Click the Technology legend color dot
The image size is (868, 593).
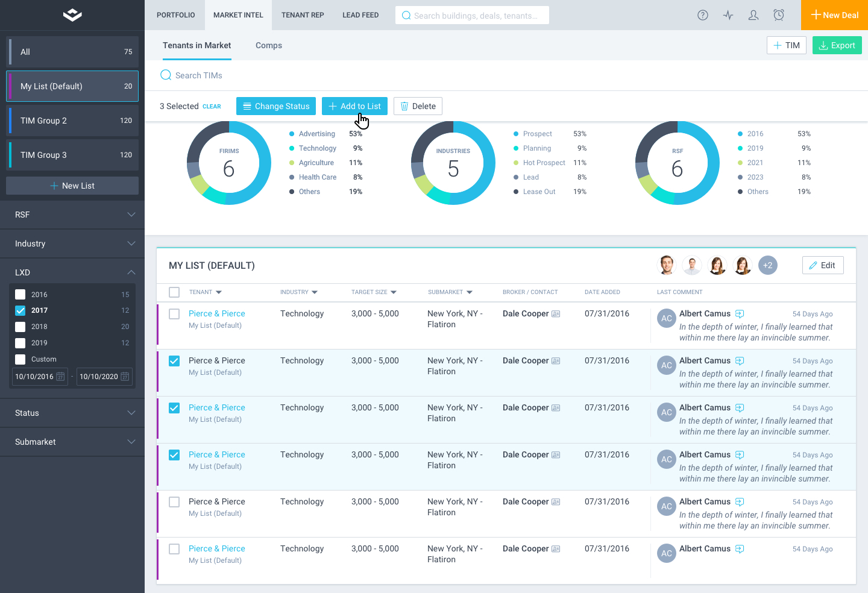point(292,148)
